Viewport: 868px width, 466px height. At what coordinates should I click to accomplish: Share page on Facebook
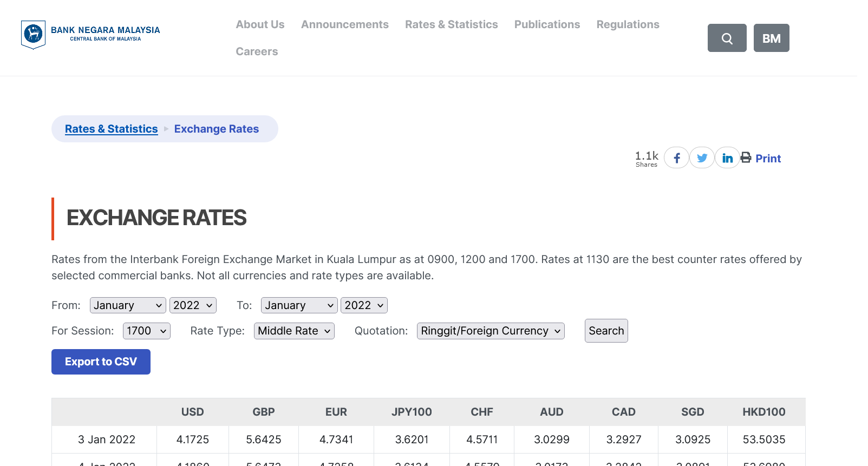point(676,158)
